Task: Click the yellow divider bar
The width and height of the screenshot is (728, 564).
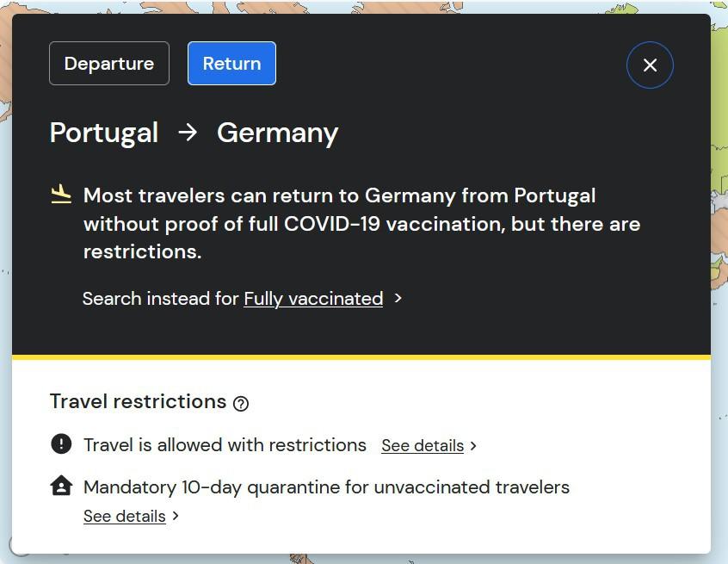Action: 361,357
